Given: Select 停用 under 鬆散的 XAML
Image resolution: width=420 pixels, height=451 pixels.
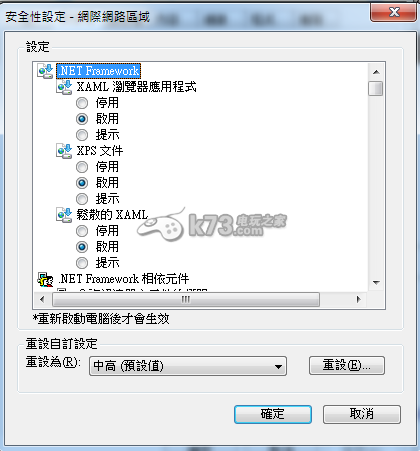Looking at the screenshot, I should 82,231.
